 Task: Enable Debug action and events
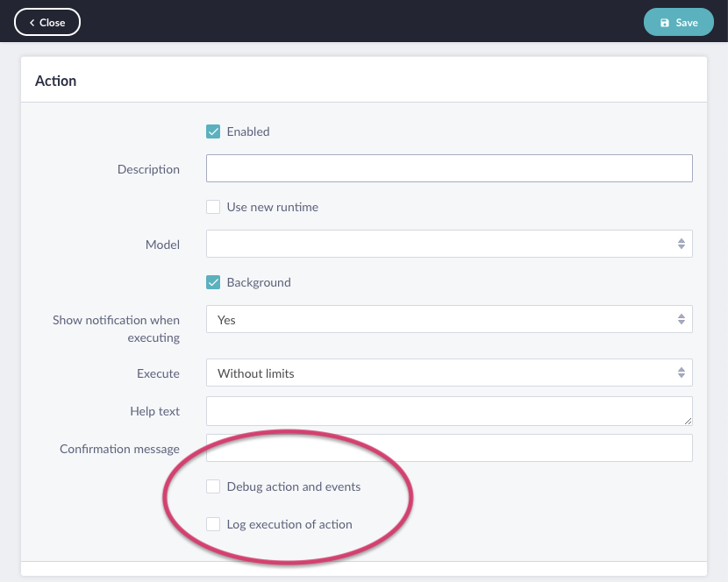pyautogui.click(x=213, y=486)
